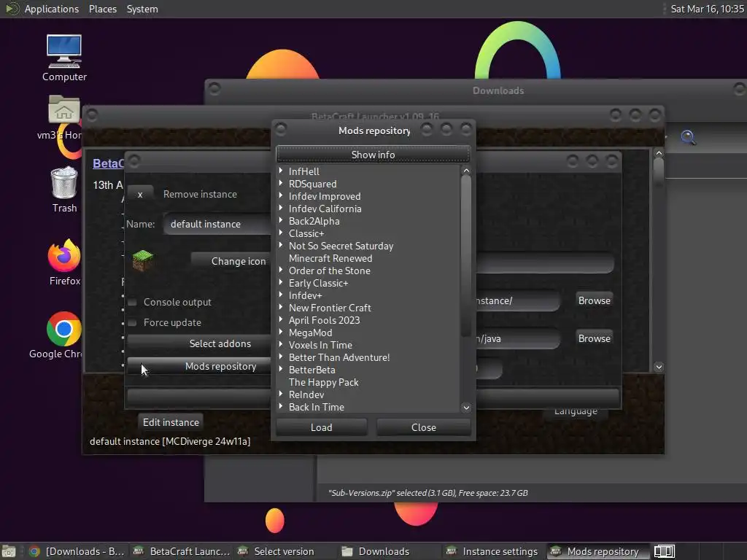The width and height of the screenshot is (747, 560).
Task: Open the Places menu
Action: coord(103,9)
